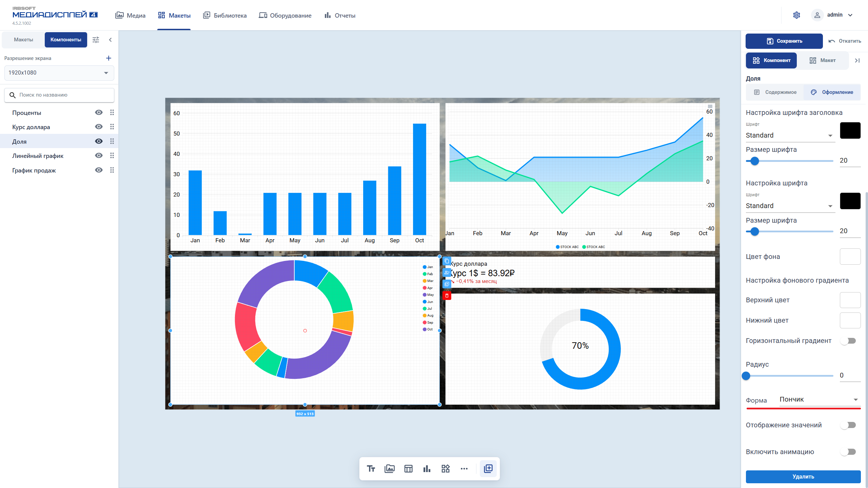Click drag handle for График продаж row

112,170
